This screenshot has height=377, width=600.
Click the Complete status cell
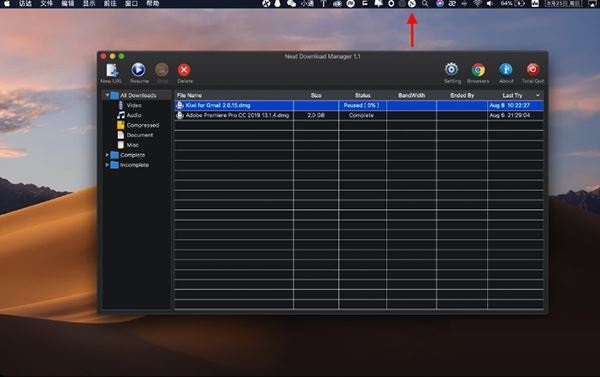(x=362, y=115)
